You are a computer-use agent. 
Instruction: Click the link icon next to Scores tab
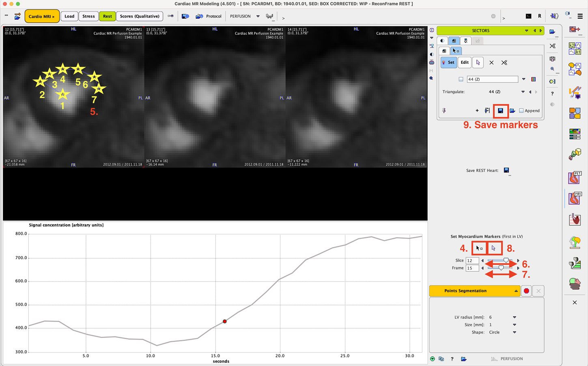tap(170, 16)
